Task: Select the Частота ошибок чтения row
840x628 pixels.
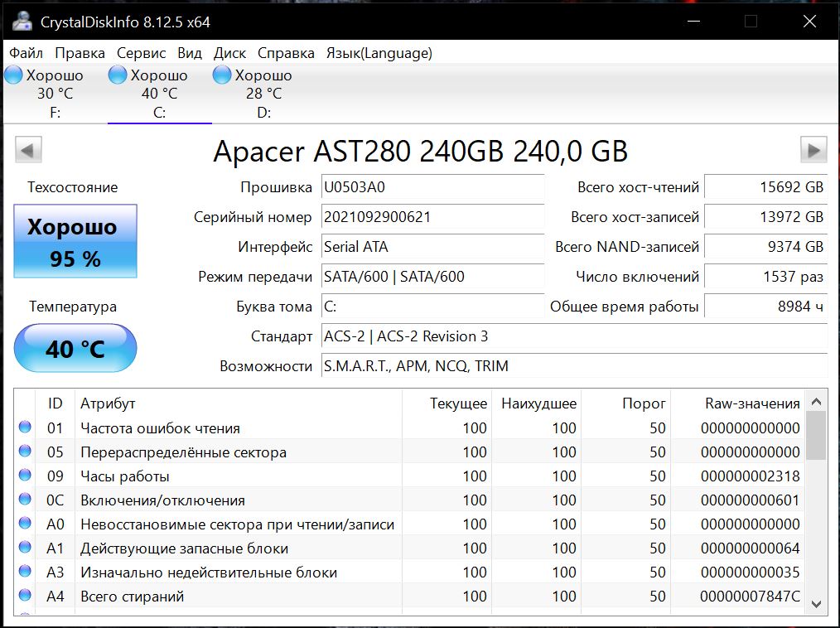Action: (409, 428)
